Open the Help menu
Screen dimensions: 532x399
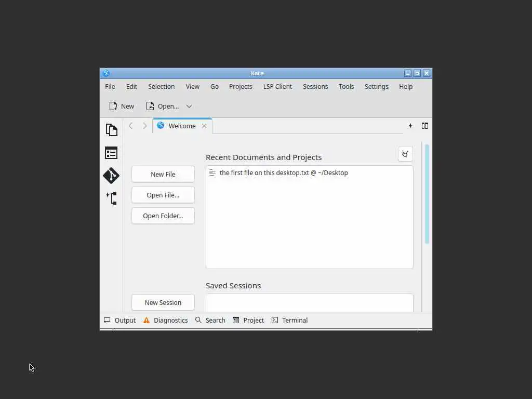click(406, 87)
